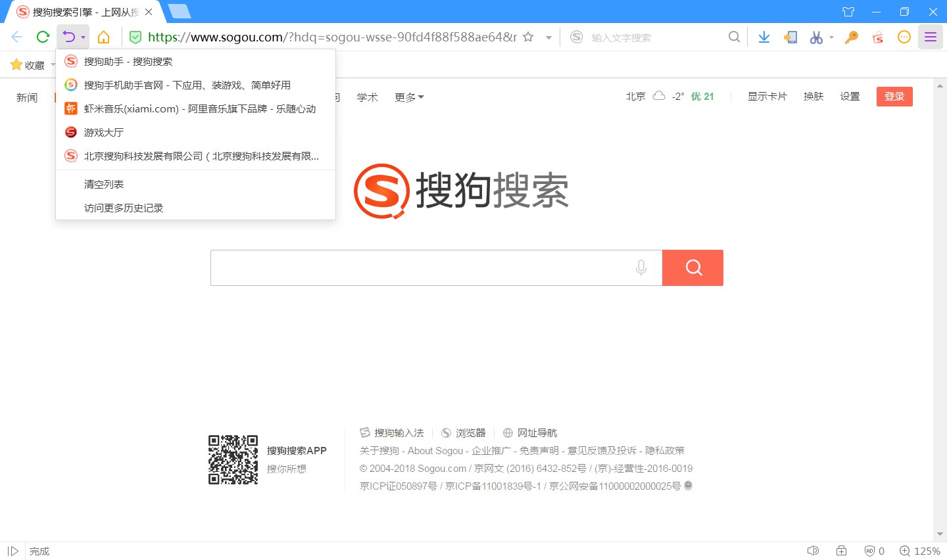Click the voice search microphone in the search box

[641, 268]
